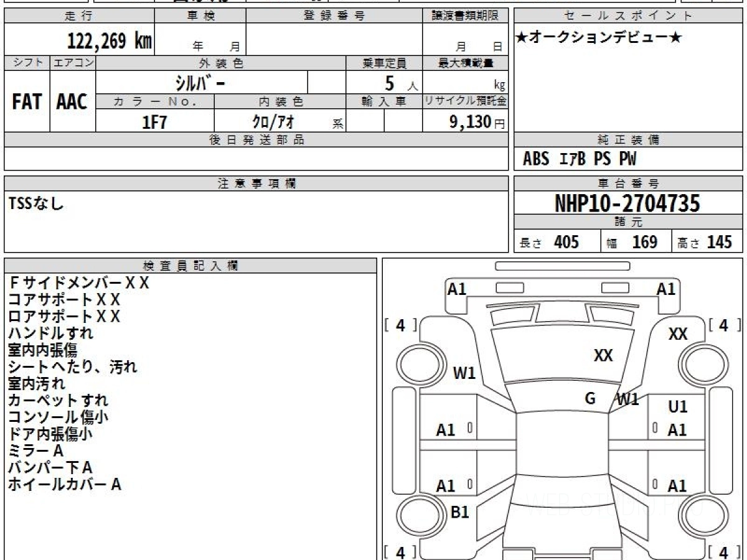Click the カラーNo. label
Viewport: 747px width, 560px height.
pyautogui.click(x=155, y=101)
